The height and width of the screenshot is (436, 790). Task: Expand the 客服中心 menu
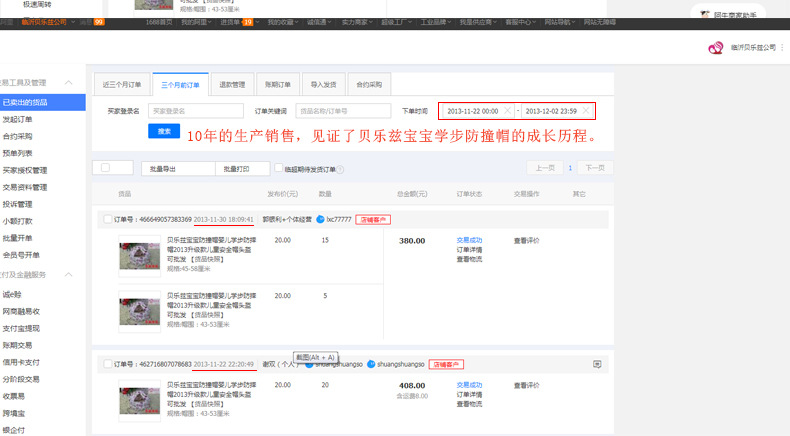[521, 22]
